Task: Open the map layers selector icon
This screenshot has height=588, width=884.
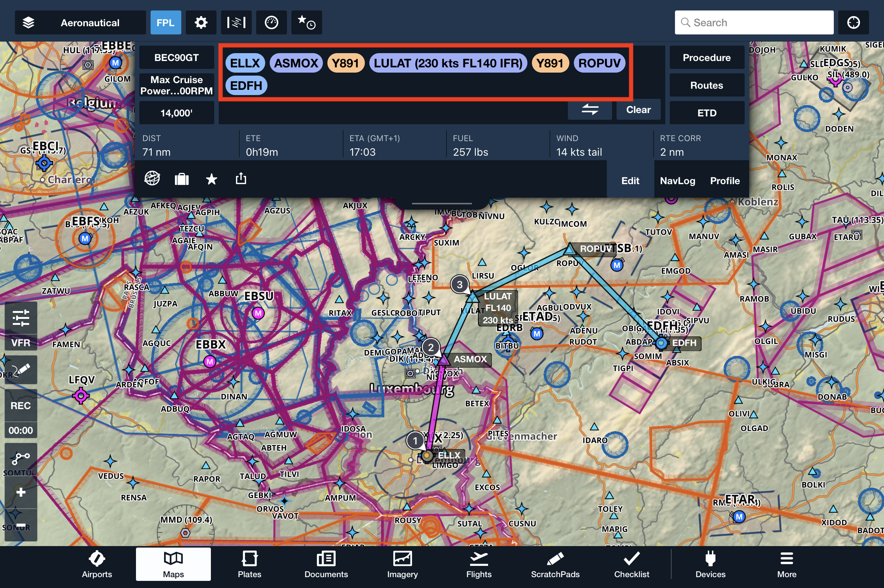Action: click(x=28, y=22)
